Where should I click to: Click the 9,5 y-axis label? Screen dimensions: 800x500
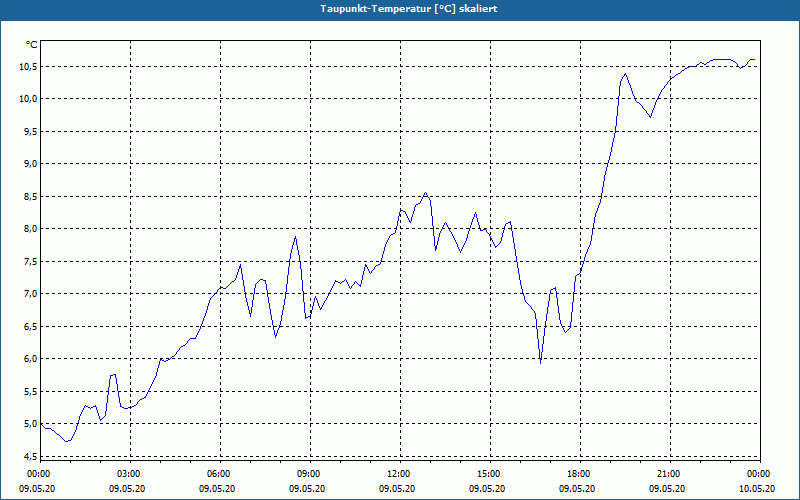pyautogui.click(x=31, y=131)
